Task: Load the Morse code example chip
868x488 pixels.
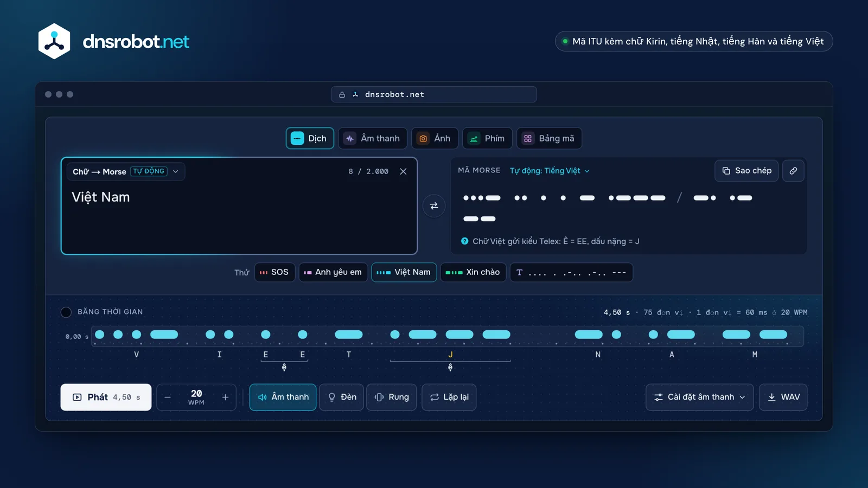Action: [x=571, y=272]
